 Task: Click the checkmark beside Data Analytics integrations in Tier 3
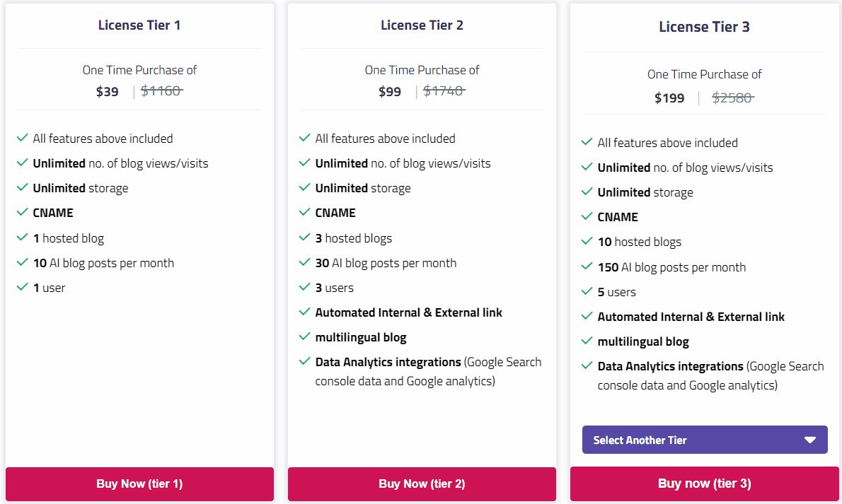coord(587,366)
